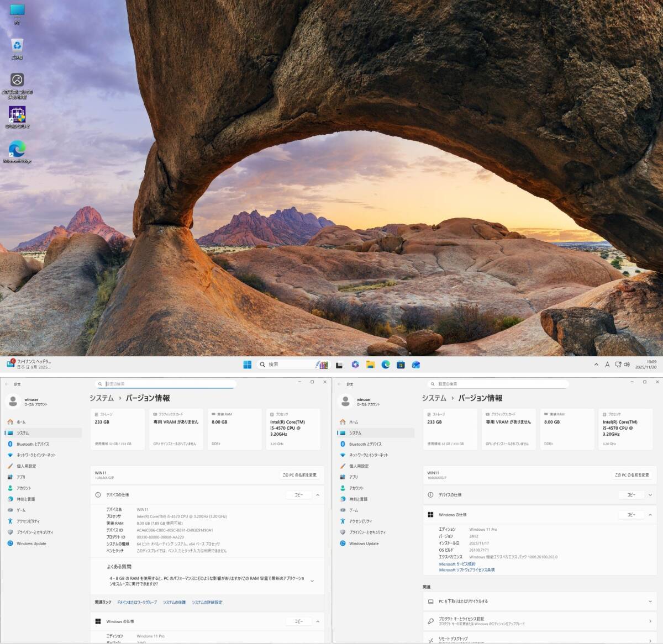Click the Windows Start button
Screen dimensions: 663x644
(248, 365)
